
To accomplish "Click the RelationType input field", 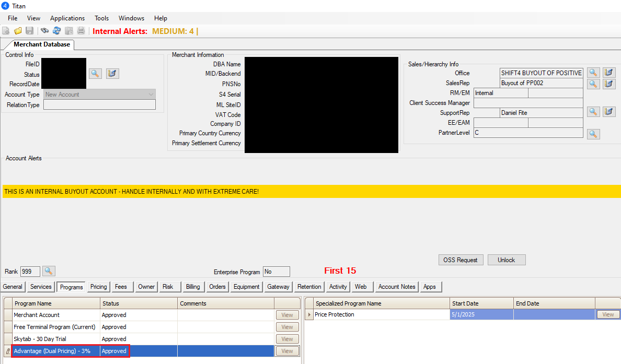I will 99,105.
